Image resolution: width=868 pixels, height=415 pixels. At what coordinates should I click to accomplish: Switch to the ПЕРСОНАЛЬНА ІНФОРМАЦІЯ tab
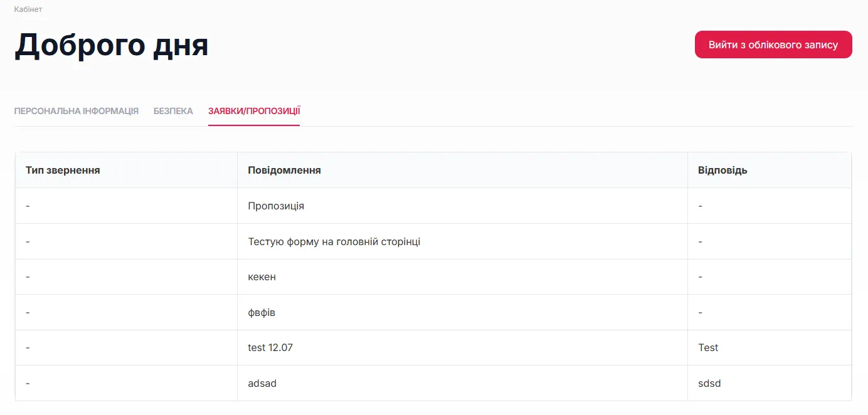[77, 110]
